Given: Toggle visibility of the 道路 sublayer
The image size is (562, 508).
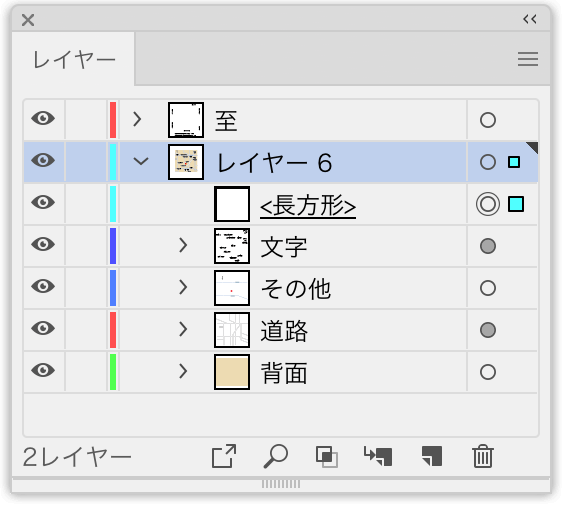Looking at the screenshot, I should [43, 328].
